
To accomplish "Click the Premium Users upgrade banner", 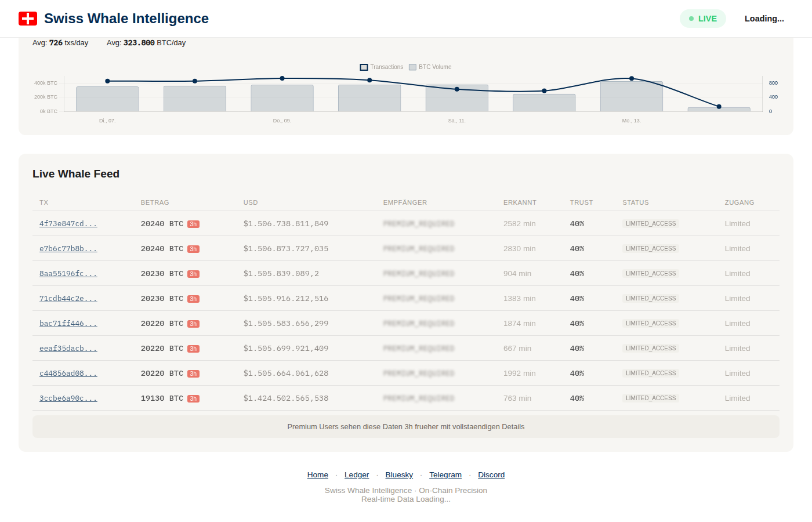I will point(406,427).
